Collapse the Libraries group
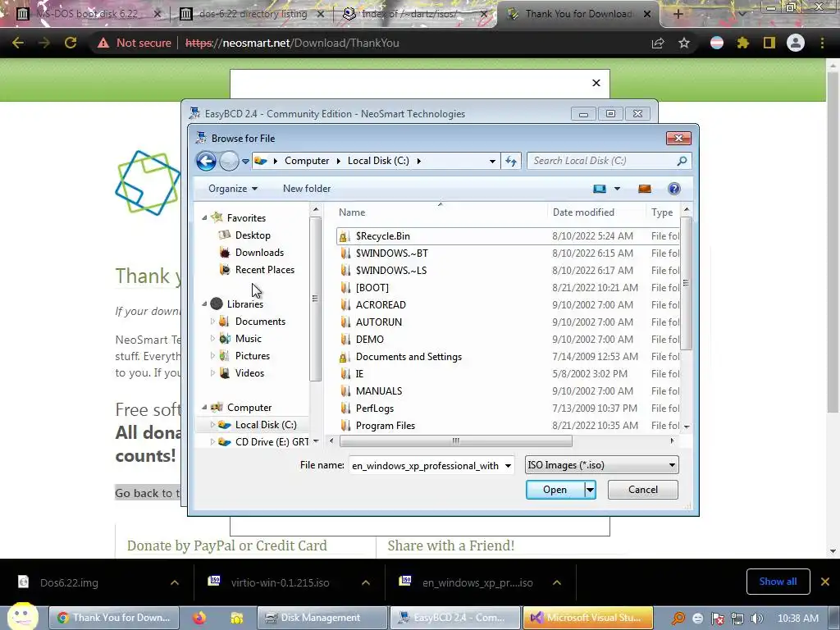The width and height of the screenshot is (840, 630). point(204,304)
